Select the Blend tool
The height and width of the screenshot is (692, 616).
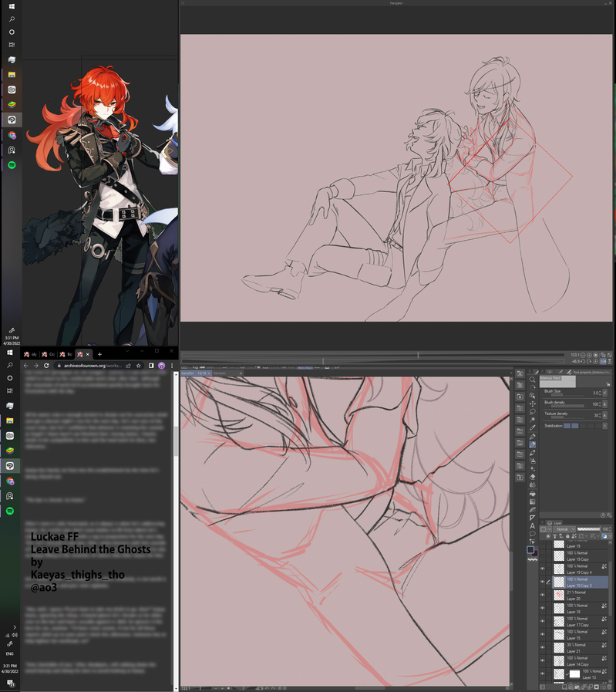click(532, 485)
